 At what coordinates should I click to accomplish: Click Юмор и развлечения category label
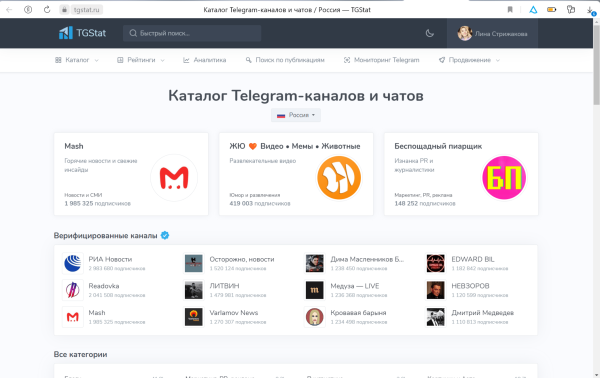255,195
